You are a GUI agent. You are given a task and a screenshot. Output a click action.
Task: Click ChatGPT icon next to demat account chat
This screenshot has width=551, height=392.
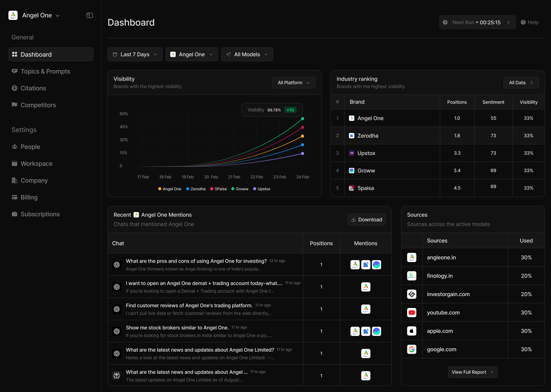[117, 287]
